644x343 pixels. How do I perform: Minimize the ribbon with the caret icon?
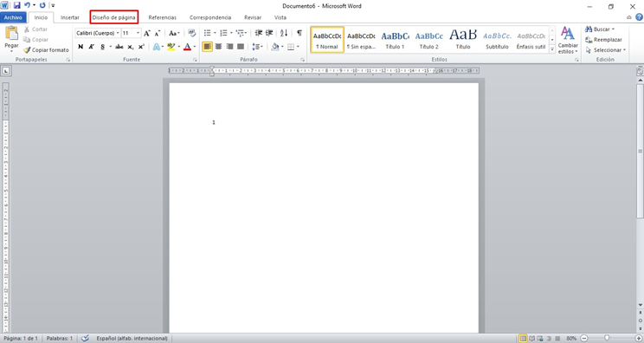point(628,17)
